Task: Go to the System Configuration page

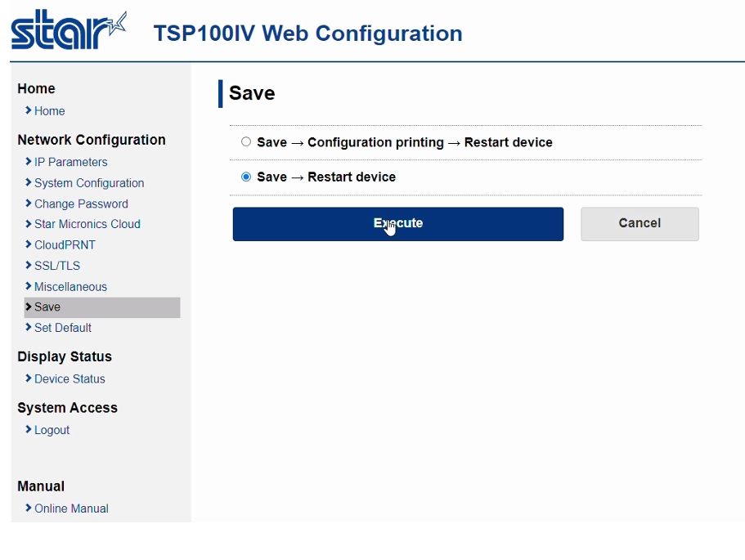Action: coord(89,183)
